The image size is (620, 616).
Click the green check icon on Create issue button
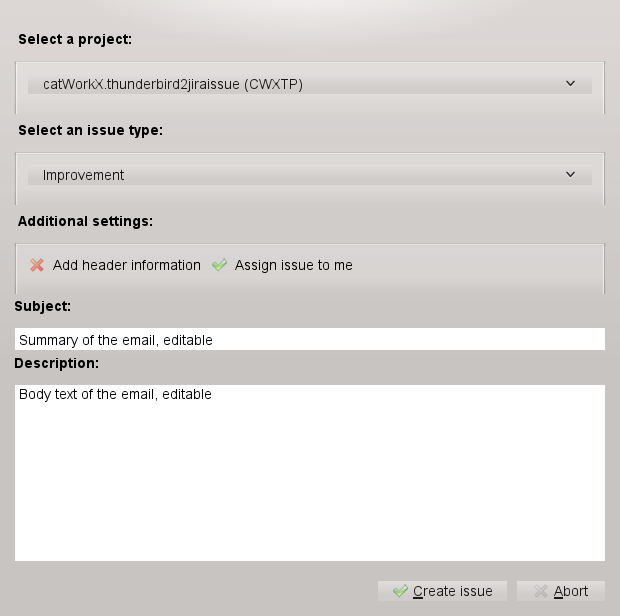point(400,591)
